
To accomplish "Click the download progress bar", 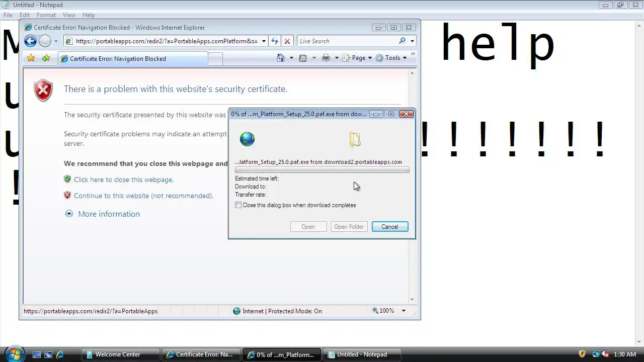I will [x=322, y=170].
